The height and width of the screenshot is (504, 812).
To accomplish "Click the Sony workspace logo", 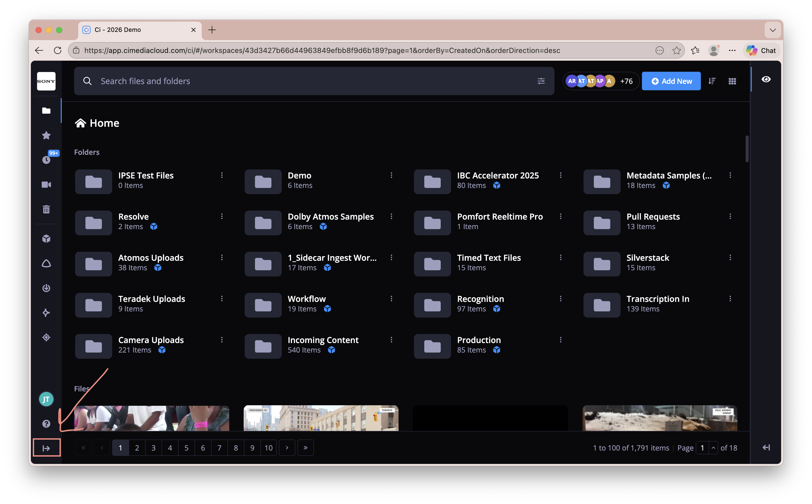I will (x=46, y=81).
